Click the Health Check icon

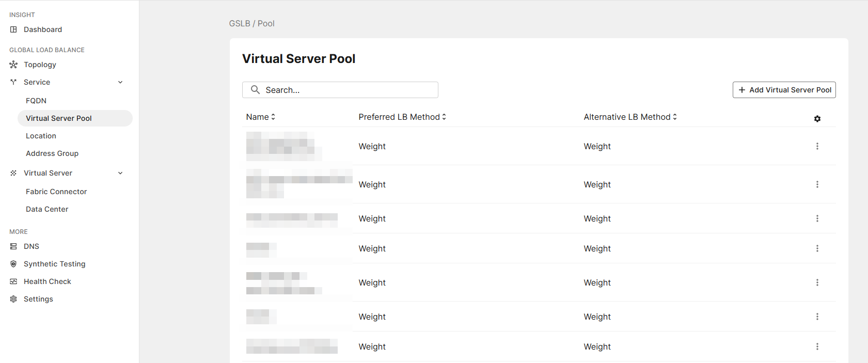13,281
